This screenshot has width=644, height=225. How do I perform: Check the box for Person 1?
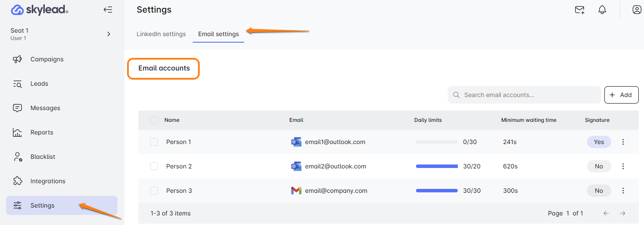click(154, 142)
